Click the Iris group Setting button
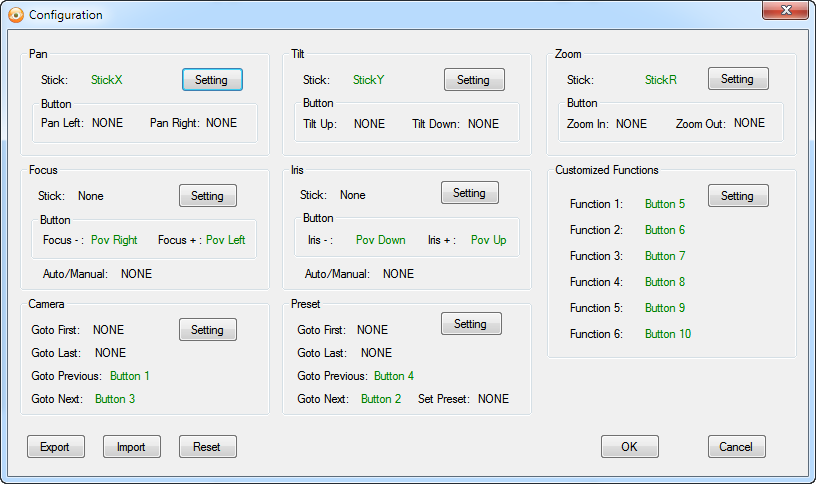The width and height of the screenshot is (816, 484). [x=469, y=193]
